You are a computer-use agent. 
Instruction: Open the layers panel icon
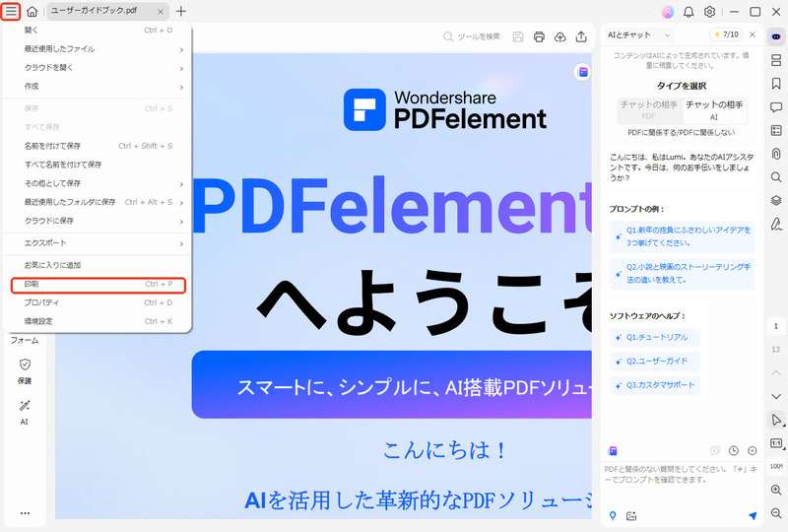tap(776, 200)
